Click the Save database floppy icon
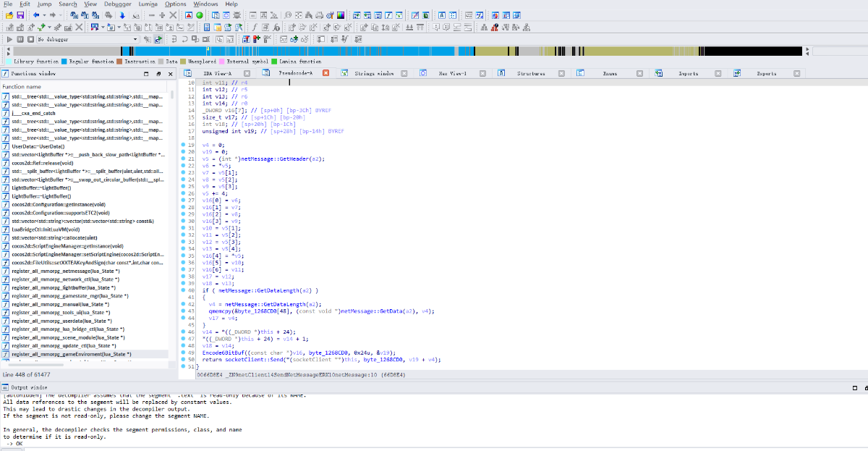868x451 pixels. (20, 14)
